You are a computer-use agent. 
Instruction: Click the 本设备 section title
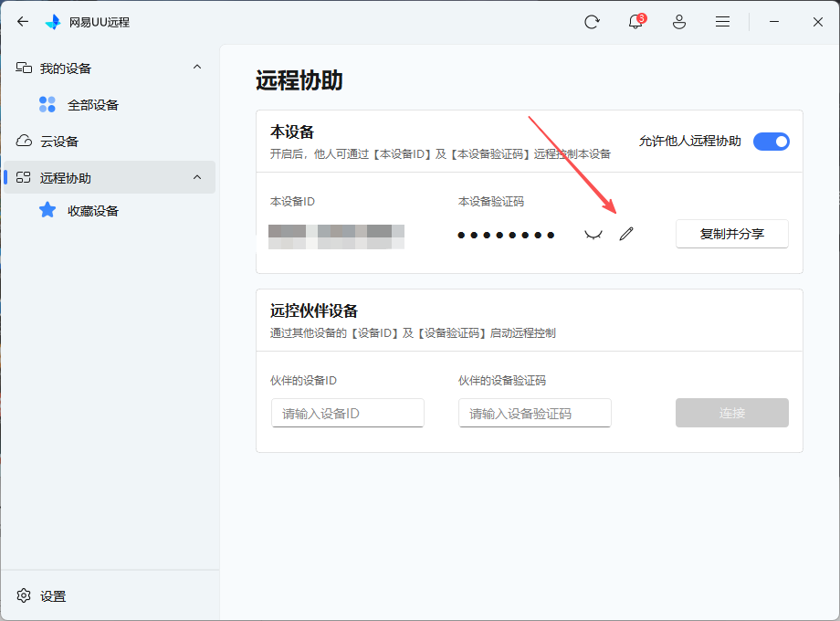pyautogui.click(x=292, y=132)
